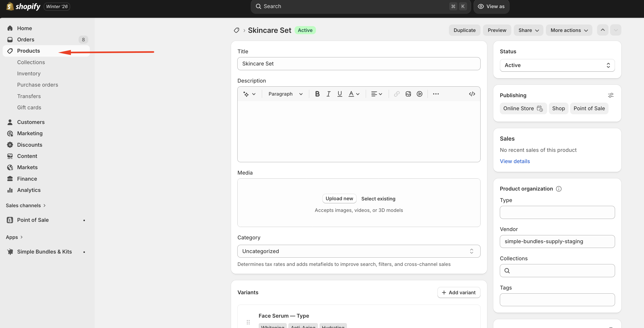Screen dimensions: 644x328
Task: Open the View details link
Action: tap(514, 161)
